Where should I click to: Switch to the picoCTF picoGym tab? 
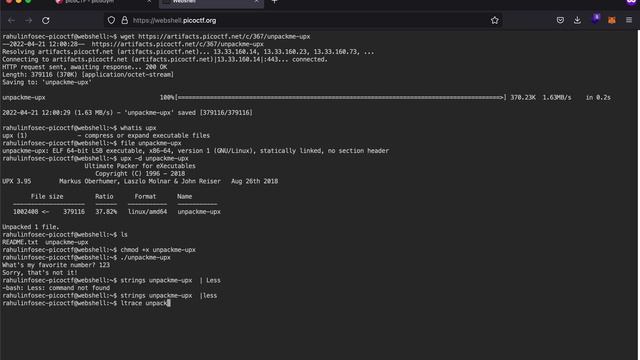click(x=104, y=2)
